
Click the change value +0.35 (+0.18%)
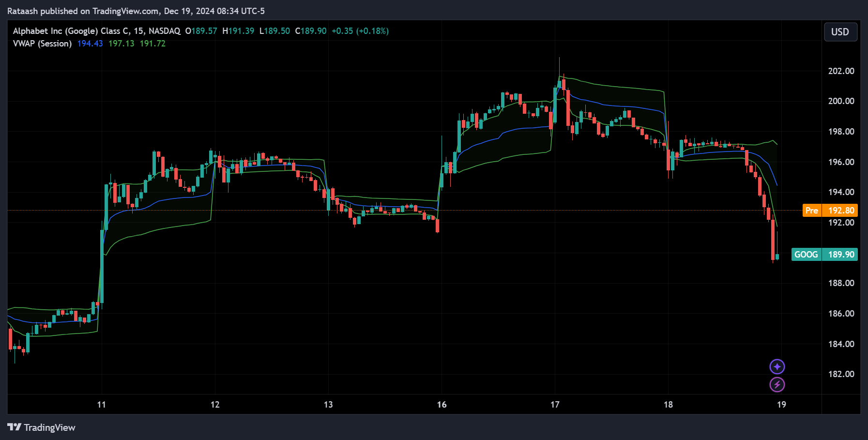(x=360, y=31)
